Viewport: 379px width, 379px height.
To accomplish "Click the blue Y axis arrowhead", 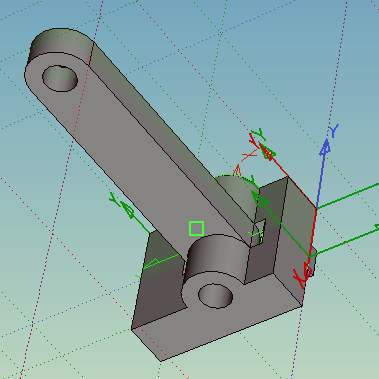I will [x=325, y=147].
